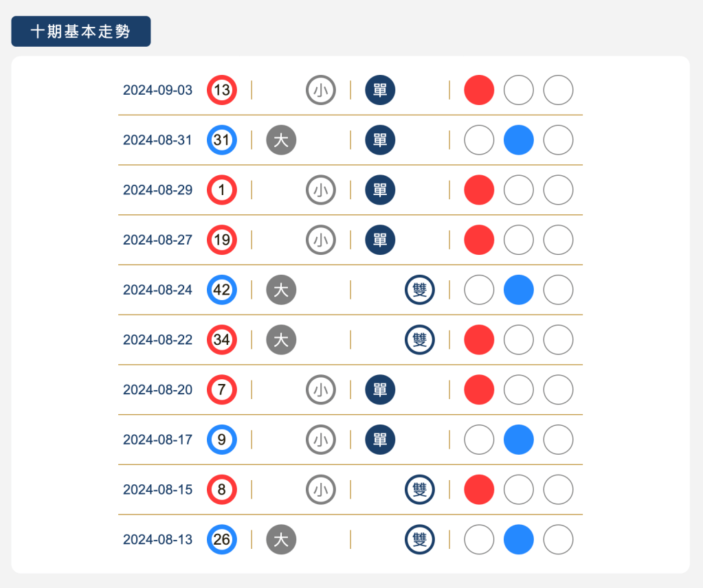Click the date 2024-08-20

click(x=158, y=390)
